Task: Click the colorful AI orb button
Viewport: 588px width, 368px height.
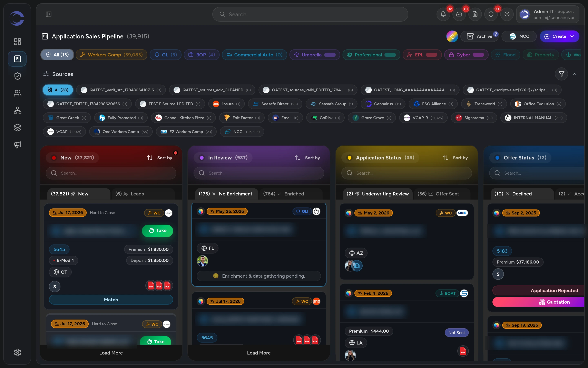Action: tap(452, 36)
